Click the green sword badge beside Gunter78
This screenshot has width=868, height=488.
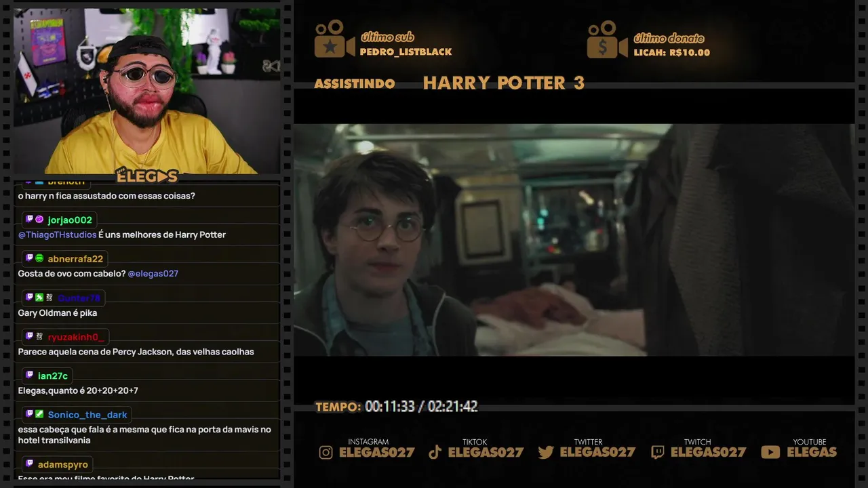point(39,298)
